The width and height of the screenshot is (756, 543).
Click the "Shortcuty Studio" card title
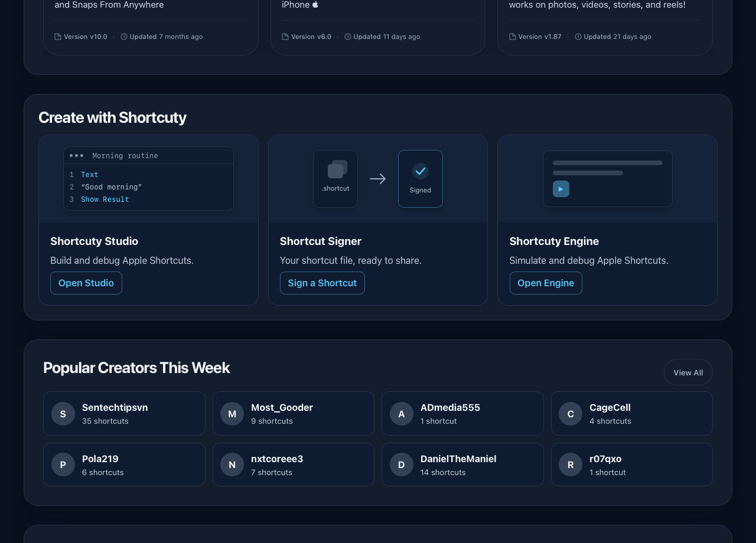point(94,241)
